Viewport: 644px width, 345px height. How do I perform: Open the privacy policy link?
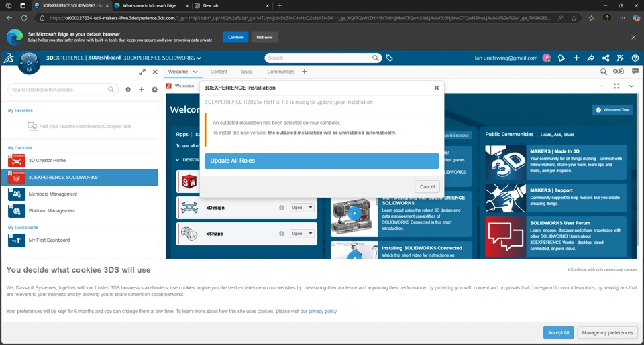pos(323,312)
